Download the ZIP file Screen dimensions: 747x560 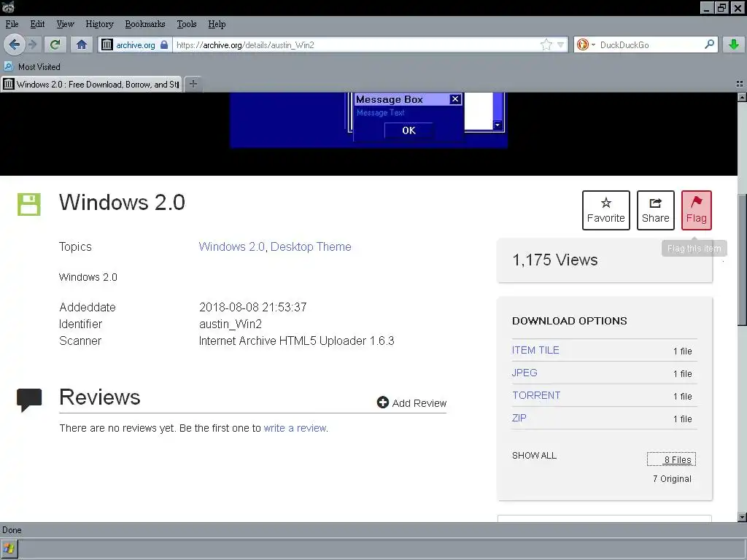[519, 418]
